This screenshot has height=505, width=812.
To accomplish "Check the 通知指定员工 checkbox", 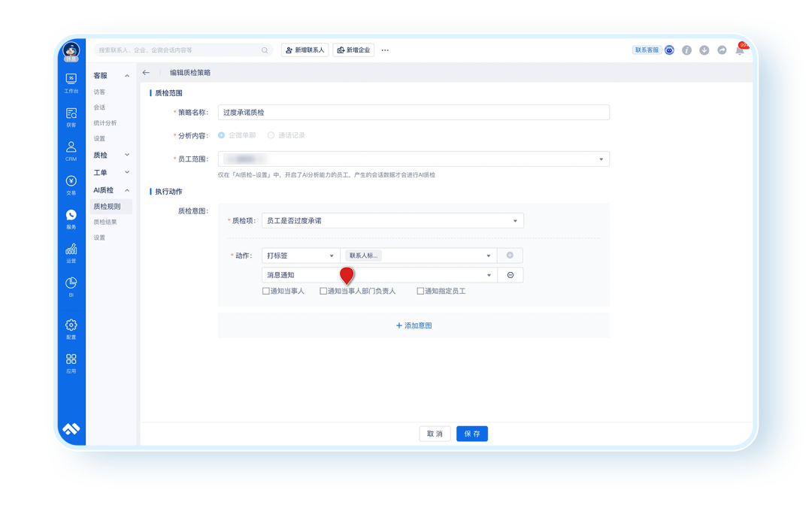I will coord(420,291).
